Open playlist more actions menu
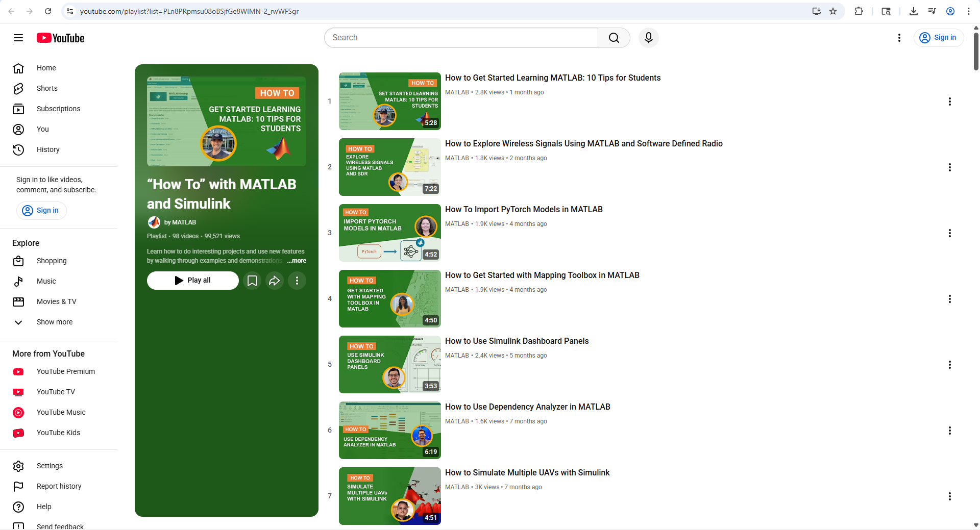This screenshot has height=530, width=980. coord(297,280)
